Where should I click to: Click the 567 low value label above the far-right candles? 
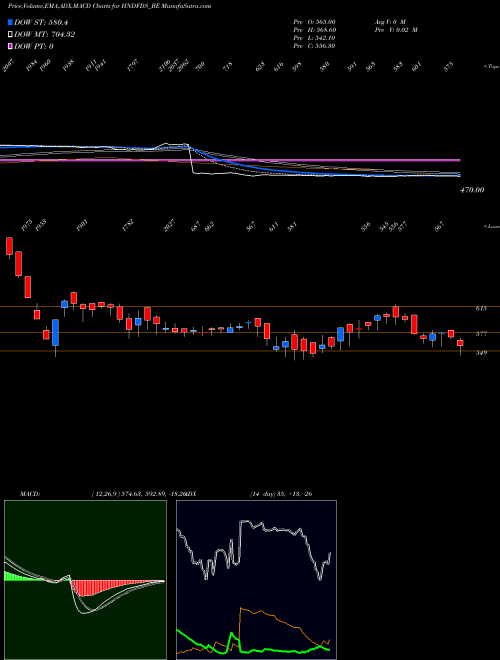click(x=439, y=226)
